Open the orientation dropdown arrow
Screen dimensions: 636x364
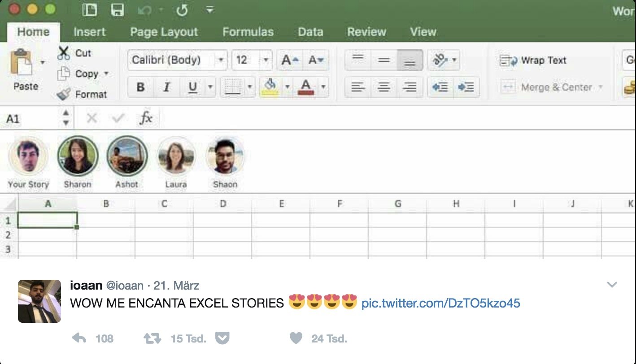pos(454,60)
